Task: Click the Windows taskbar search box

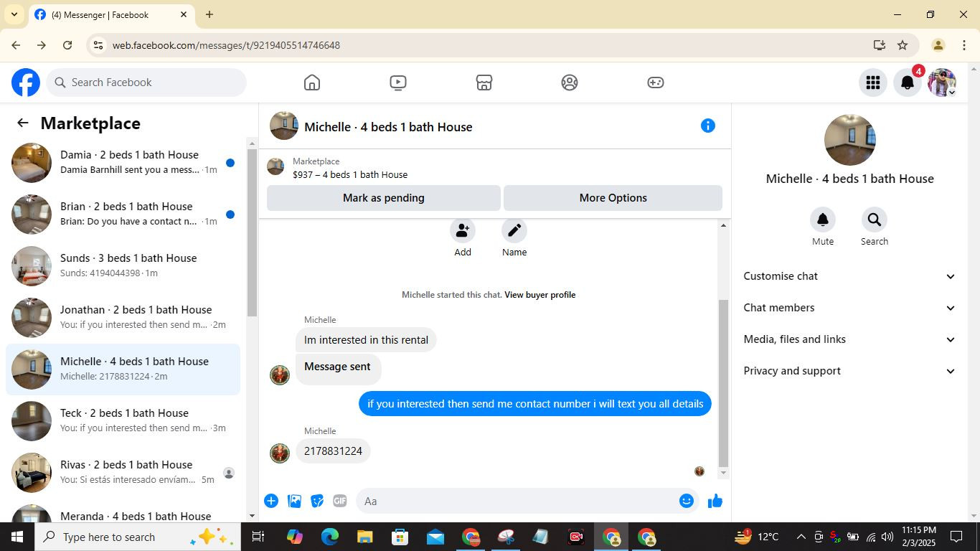Action: point(138,537)
